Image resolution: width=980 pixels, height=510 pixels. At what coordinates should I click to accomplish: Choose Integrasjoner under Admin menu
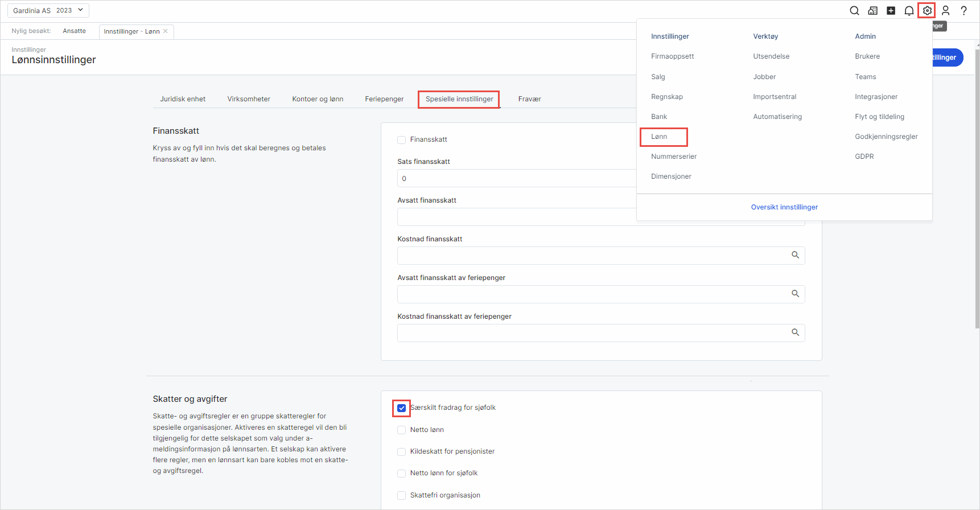[876, 97]
